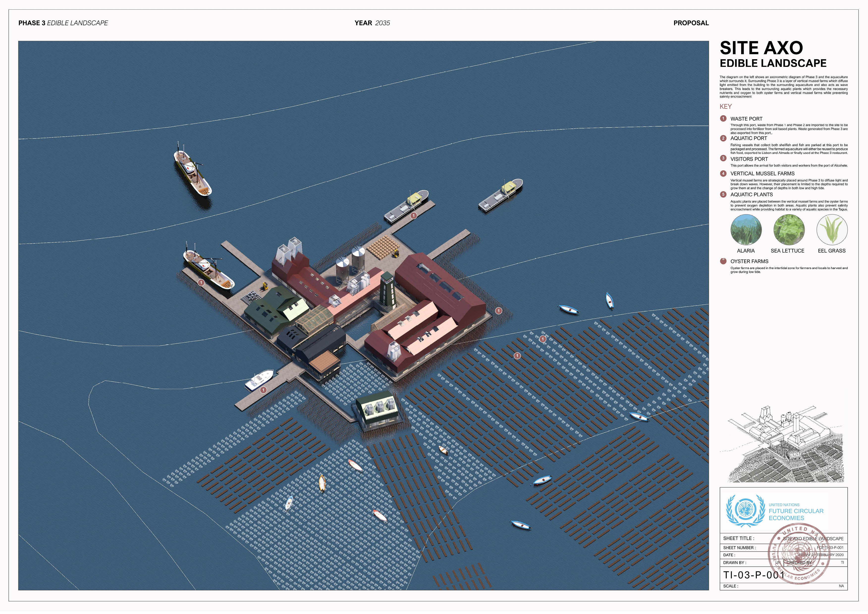Click the SITE AXO main title
868x614 pixels.
(761, 48)
